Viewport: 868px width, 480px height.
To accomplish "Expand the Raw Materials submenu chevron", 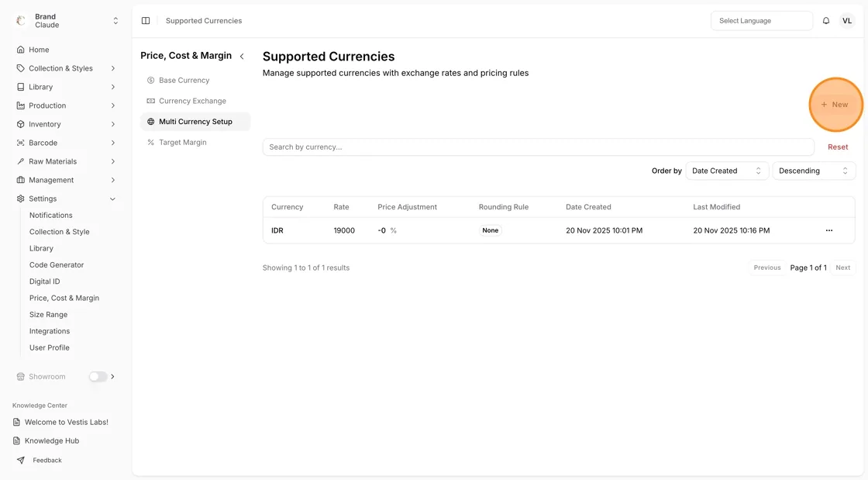I will click(113, 161).
